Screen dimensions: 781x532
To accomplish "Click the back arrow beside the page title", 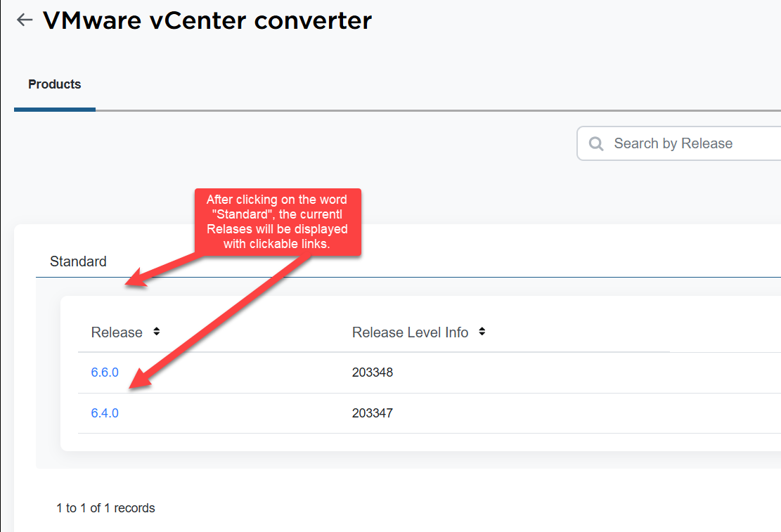I will click(x=25, y=20).
